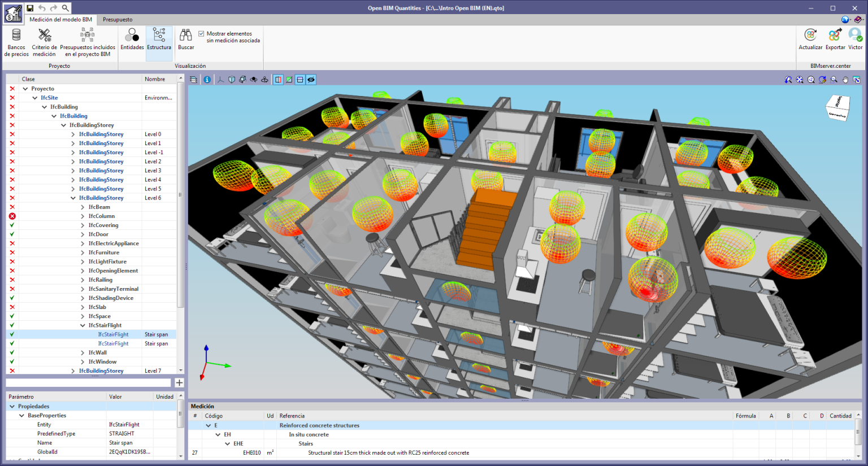Click the Exportar BIMserver.center icon
Viewport: 868px width, 466px height.
coord(835,40)
